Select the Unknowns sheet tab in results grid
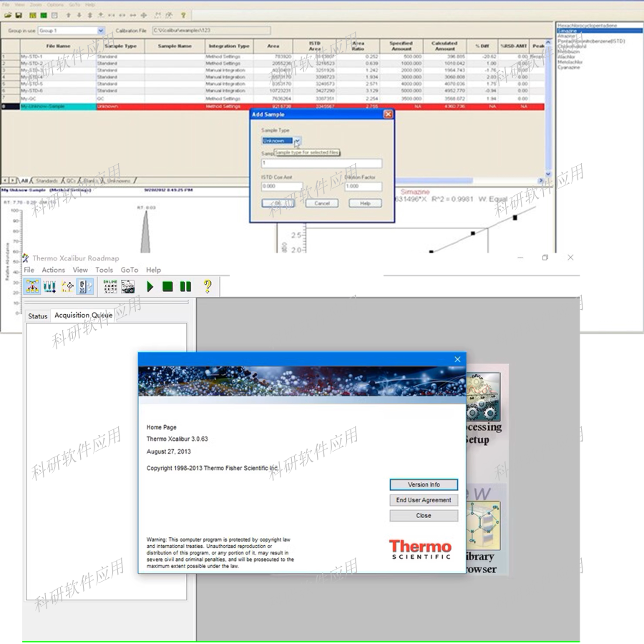Image resolution: width=644 pixels, height=644 pixels. coord(118,181)
